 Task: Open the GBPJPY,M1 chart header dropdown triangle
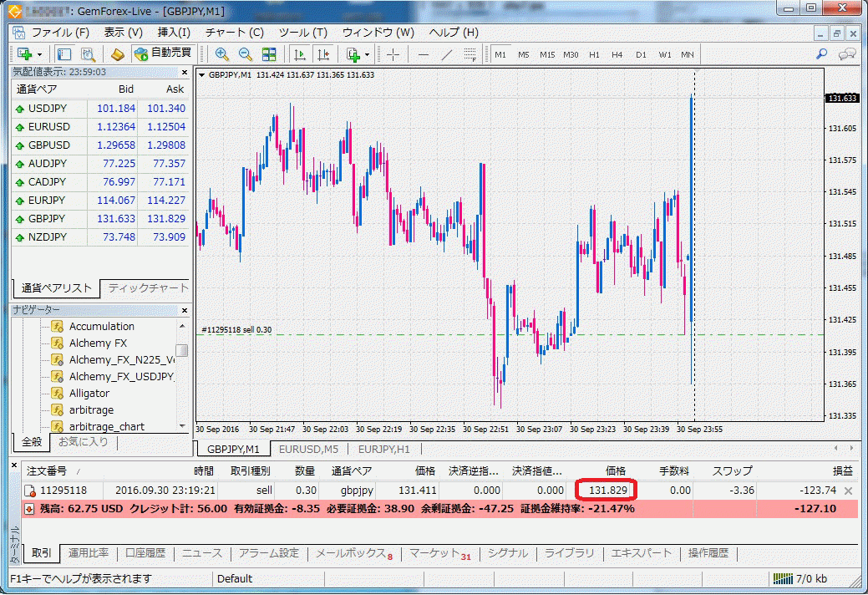[202, 75]
